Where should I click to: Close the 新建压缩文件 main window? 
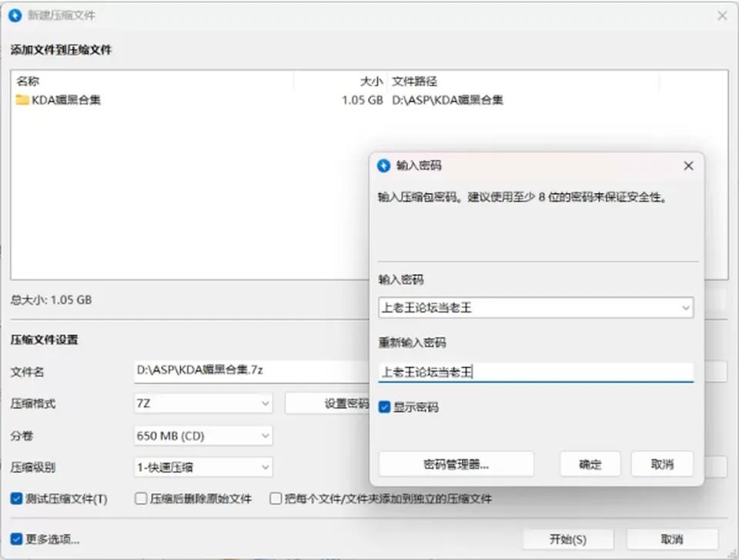[x=722, y=15]
